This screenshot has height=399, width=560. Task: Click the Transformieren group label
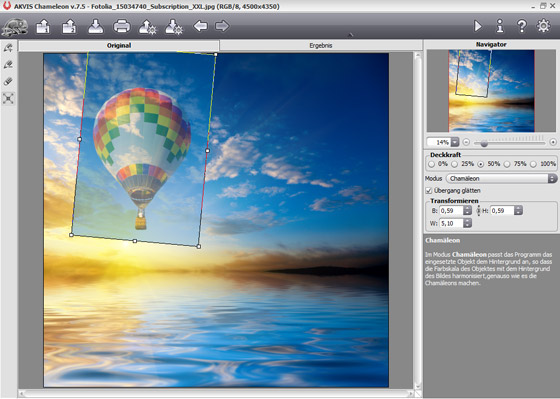(x=454, y=201)
